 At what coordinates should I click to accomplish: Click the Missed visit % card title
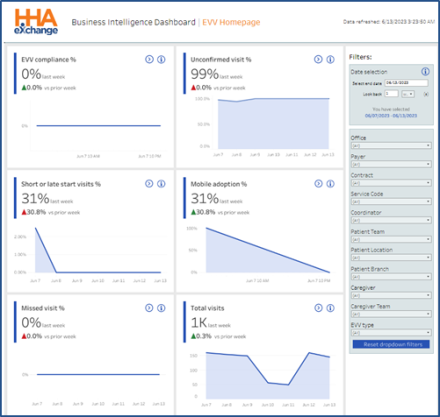click(43, 308)
